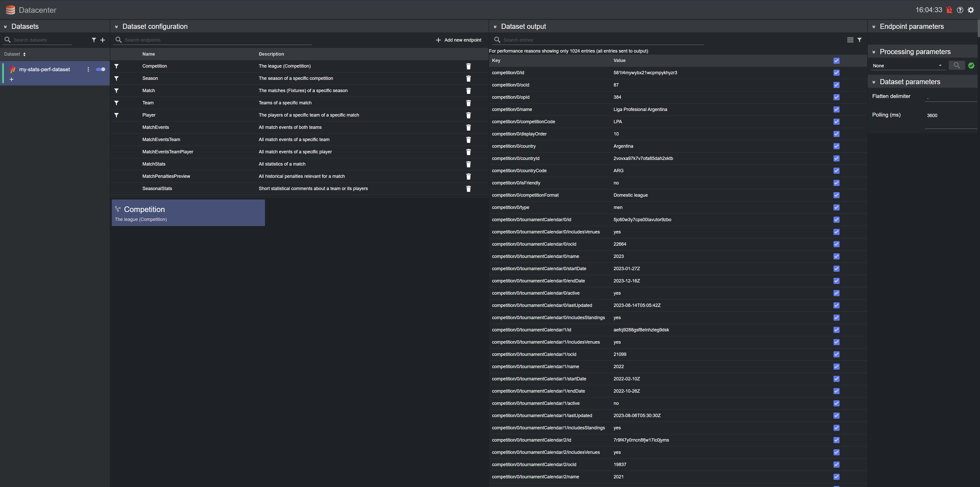Image resolution: width=980 pixels, height=487 pixels.
Task: Collapse the Processing parameters section
Action: click(x=874, y=52)
